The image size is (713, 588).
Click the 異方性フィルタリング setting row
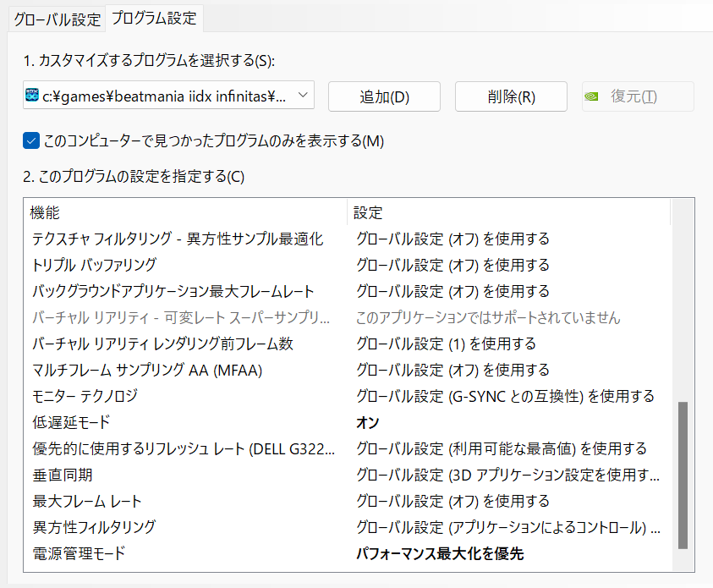click(x=94, y=527)
